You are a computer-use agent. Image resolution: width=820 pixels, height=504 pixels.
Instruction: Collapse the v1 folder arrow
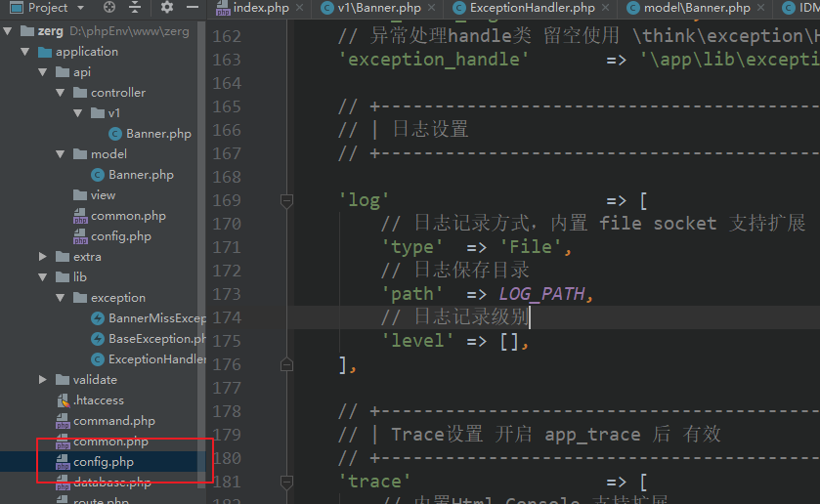pyautogui.click(x=78, y=113)
